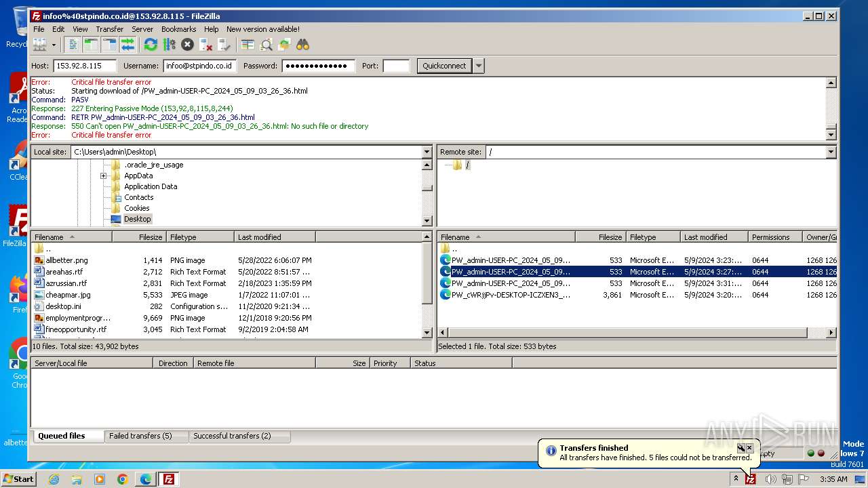
Task: Cancel current operation icon
Action: click(187, 45)
